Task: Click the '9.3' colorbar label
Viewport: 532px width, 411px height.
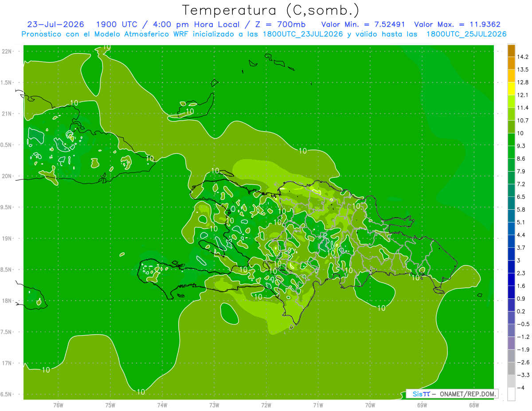Action: coord(522,146)
